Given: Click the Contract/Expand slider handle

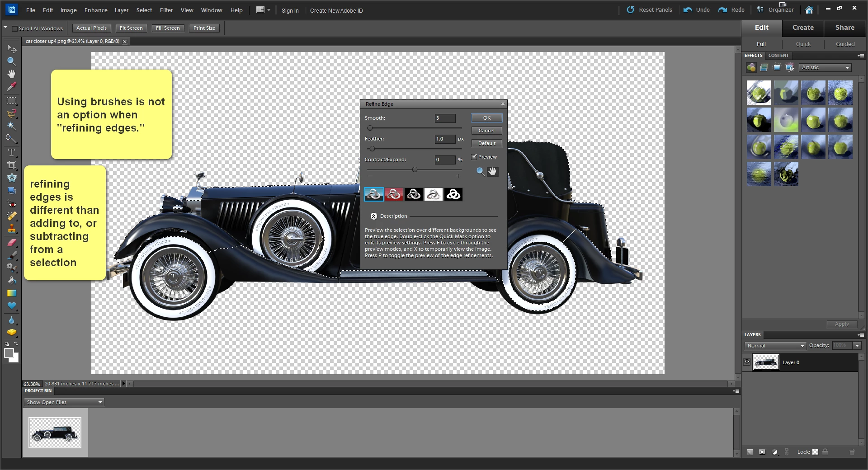Looking at the screenshot, I should [x=415, y=170].
